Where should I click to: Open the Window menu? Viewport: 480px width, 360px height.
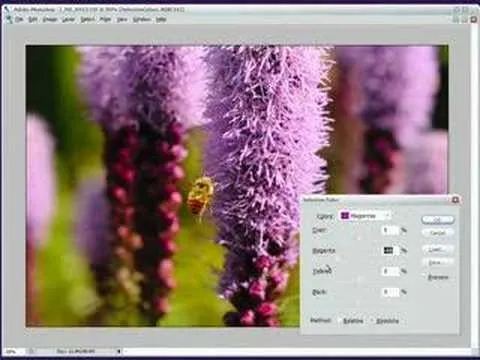(x=142, y=20)
